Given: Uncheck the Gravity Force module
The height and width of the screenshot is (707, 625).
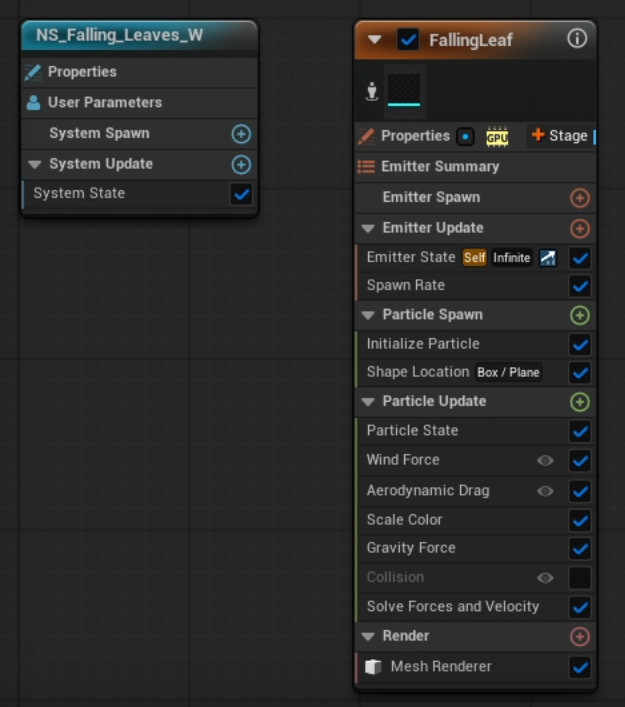Looking at the screenshot, I should pyautogui.click(x=579, y=549).
